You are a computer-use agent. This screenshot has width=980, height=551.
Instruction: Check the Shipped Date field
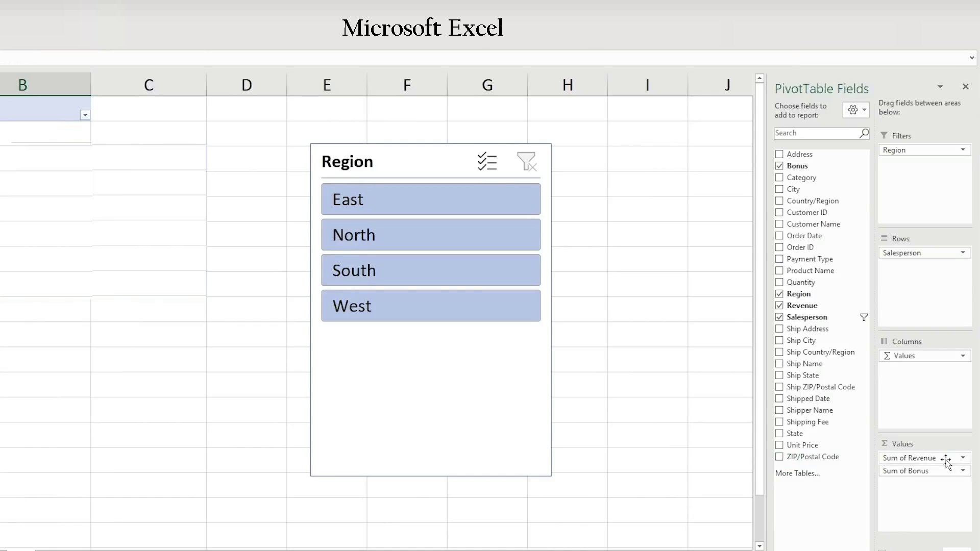pos(779,399)
